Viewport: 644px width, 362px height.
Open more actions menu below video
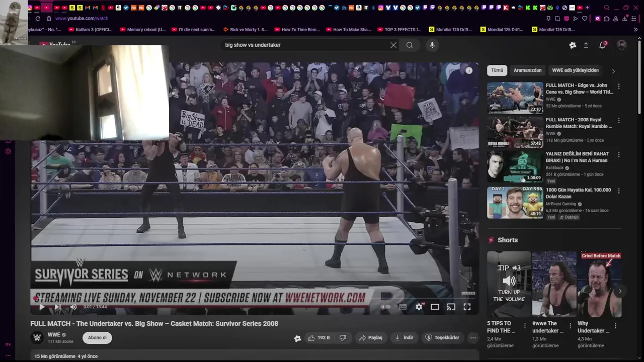click(473, 338)
